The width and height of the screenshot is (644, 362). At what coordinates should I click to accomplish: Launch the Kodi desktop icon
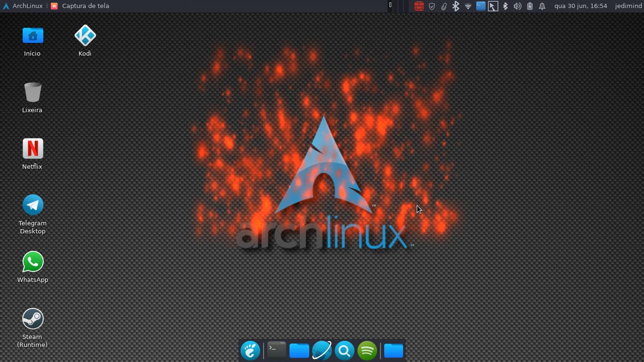(85, 41)
